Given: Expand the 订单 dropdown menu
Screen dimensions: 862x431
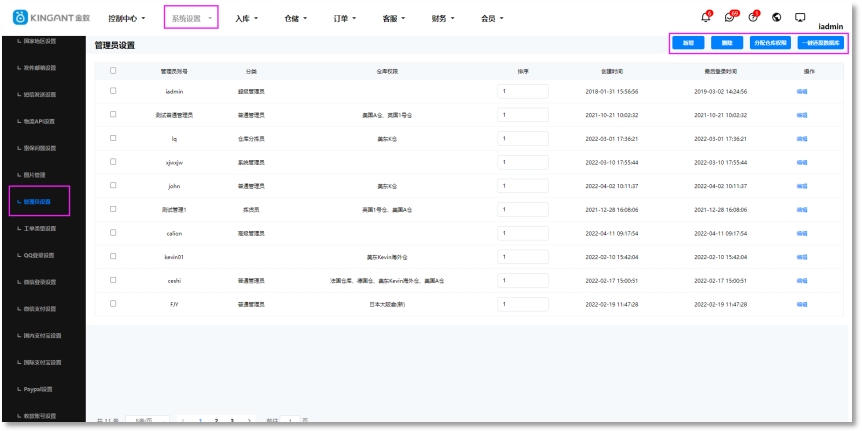Looking at the screenshot, I should point(345,18).
